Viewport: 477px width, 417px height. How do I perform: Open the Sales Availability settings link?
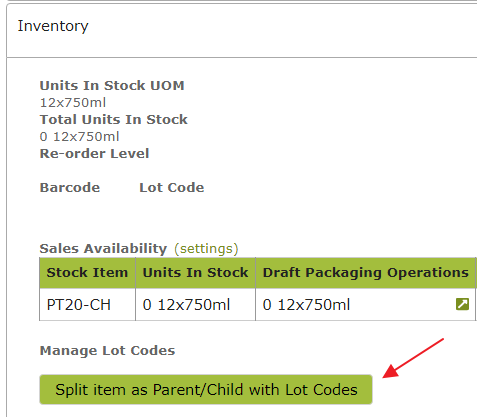[x=206, y=249]
